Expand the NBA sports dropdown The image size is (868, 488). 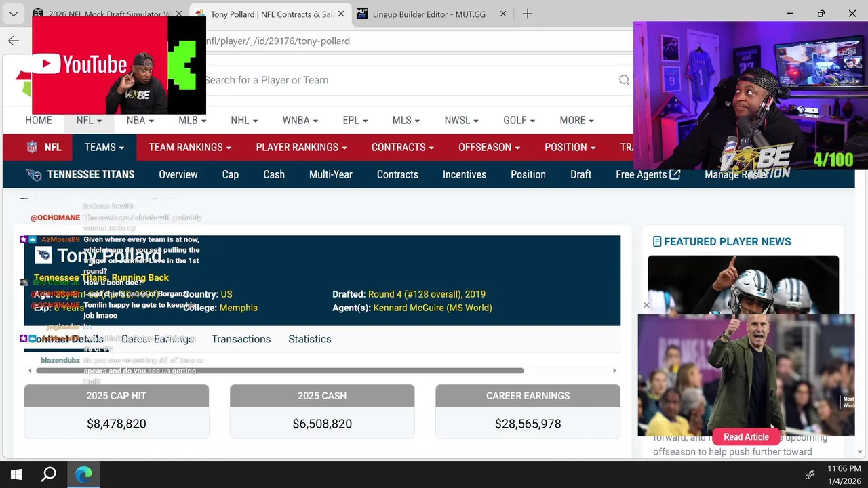coord(140,120)
